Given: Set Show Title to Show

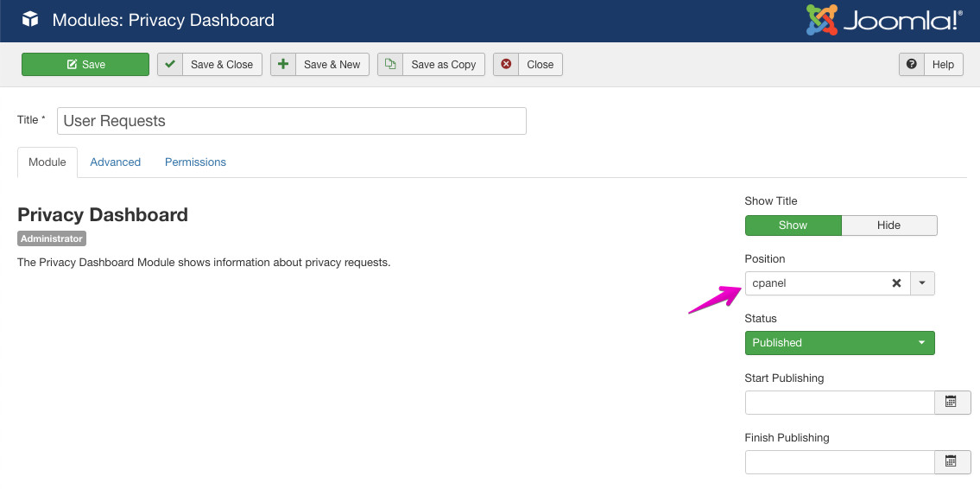Looking at the screenshot, I should 793,225.
